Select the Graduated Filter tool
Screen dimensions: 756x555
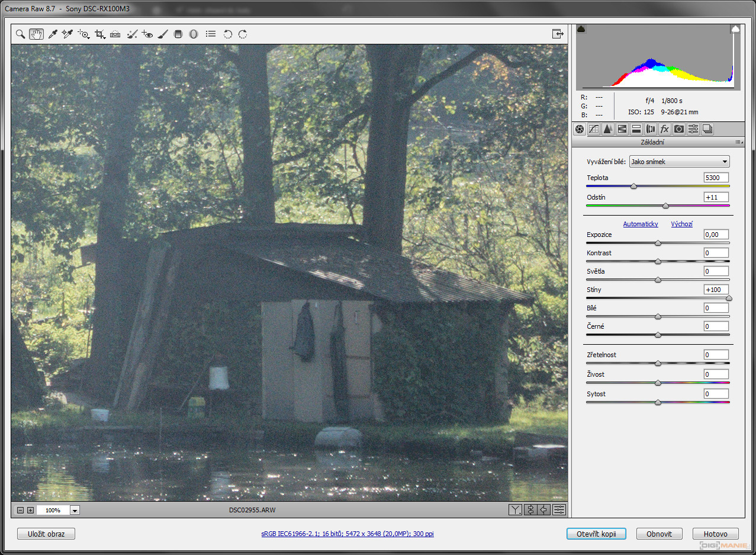click(178, 34)
